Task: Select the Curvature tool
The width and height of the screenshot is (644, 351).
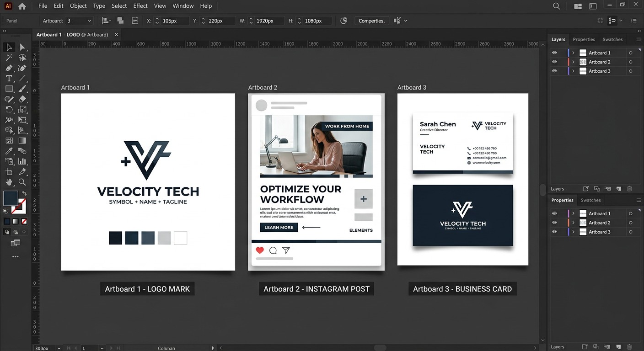Action: (x=22, y=68)
